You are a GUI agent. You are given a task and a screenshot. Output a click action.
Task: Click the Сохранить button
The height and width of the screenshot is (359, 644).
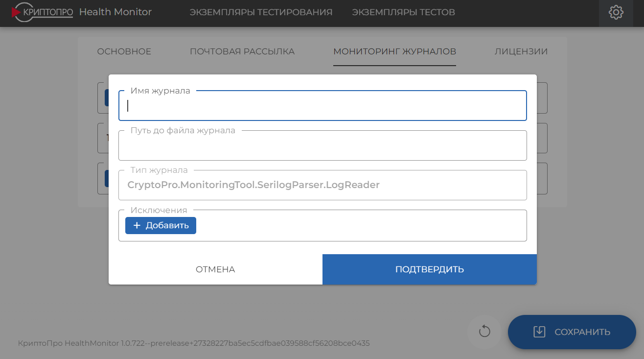(572, 332)
